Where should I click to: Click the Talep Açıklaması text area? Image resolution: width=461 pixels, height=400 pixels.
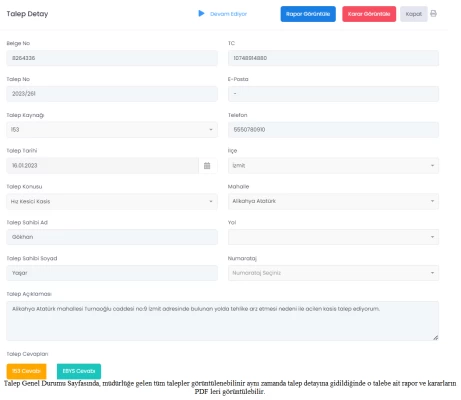click(222, 321)
